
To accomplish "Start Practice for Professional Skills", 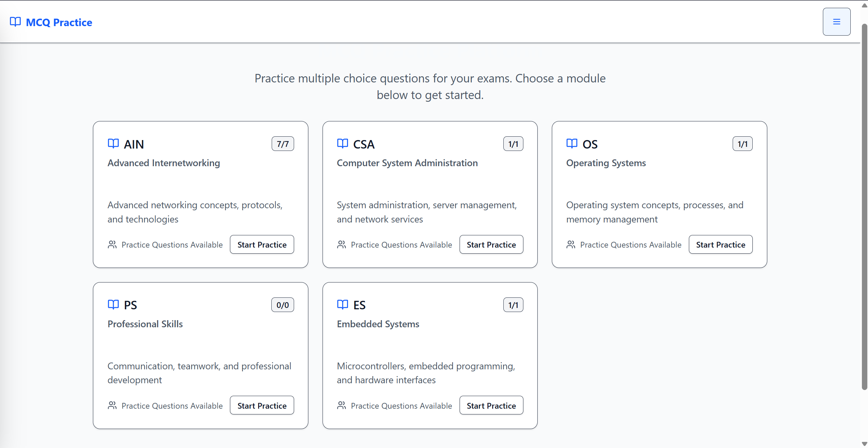I will click(x=262, y=405).
